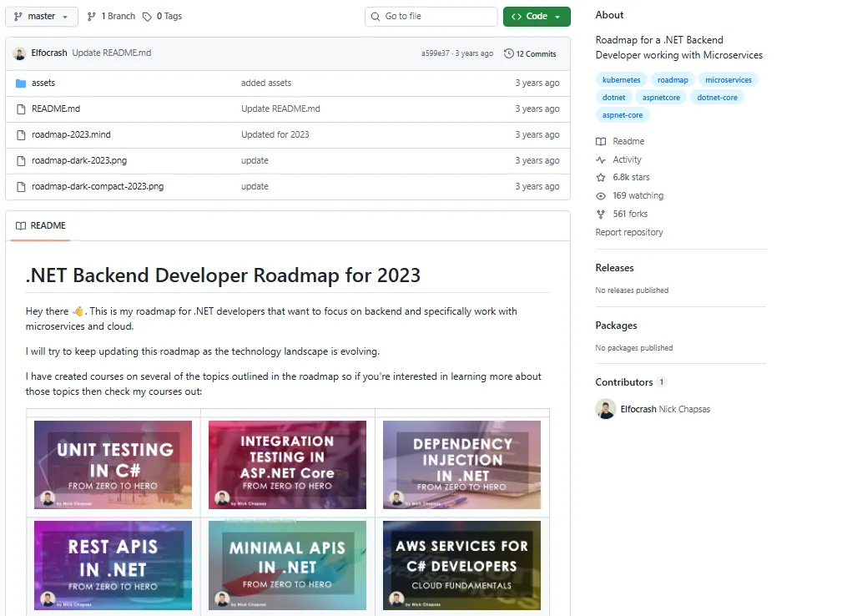
Task: Open the 169 watching link
Action: [638, 195]
